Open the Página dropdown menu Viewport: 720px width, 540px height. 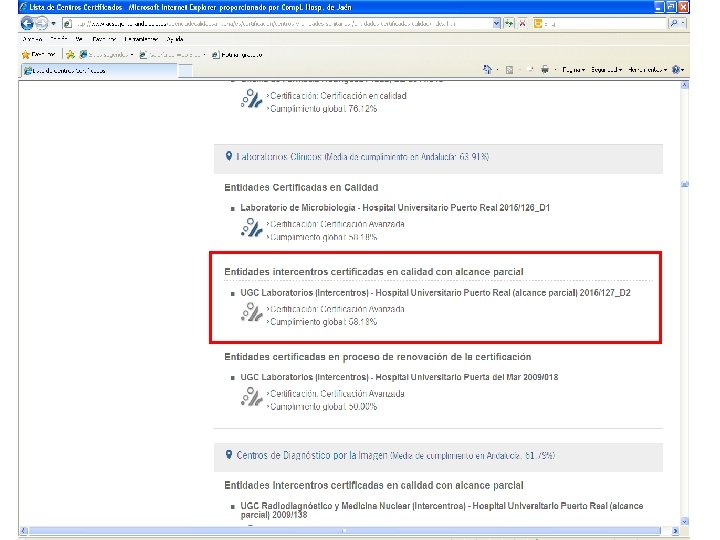click(574, 70)
